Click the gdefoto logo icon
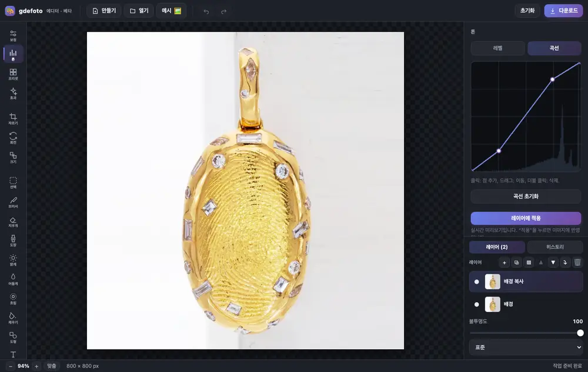The height and width of the screenshot is (372, 588). 10,11
